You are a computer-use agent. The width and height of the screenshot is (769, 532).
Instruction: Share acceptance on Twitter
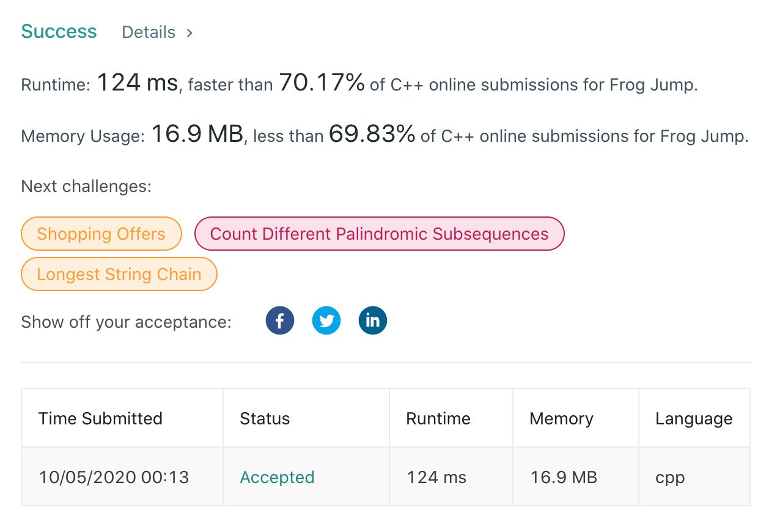[x=326, y=320]
